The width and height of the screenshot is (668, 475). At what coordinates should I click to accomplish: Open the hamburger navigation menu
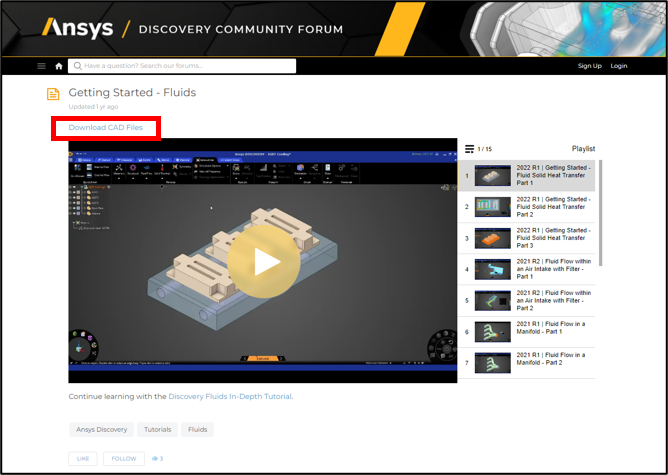[x=41, y=66]
